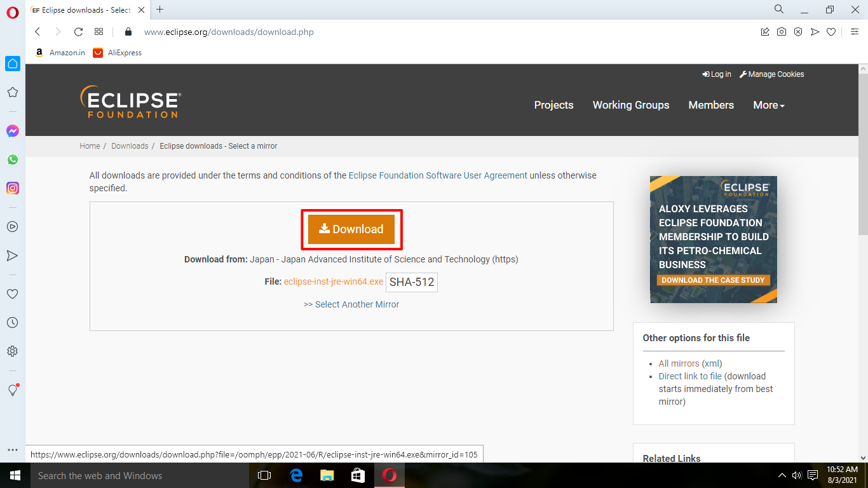This screenshot has height=488, width=868.
Task: Open the sidebar three-dots setup menu
Action: (12, 450)
